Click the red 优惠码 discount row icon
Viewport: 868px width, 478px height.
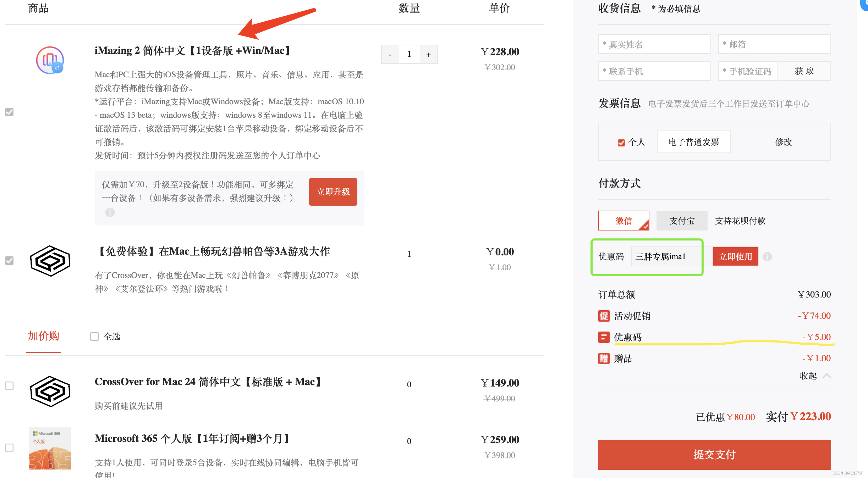tap(604, 337)
